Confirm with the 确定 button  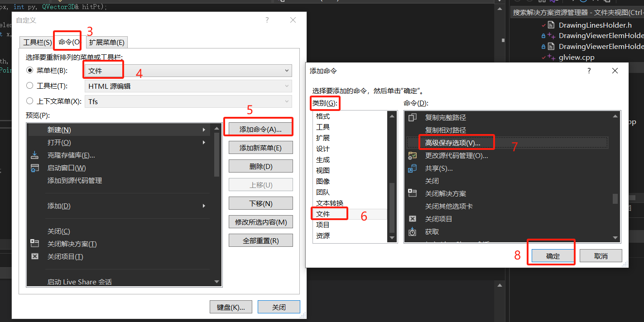pyautogui.click(x=553, y=256)
